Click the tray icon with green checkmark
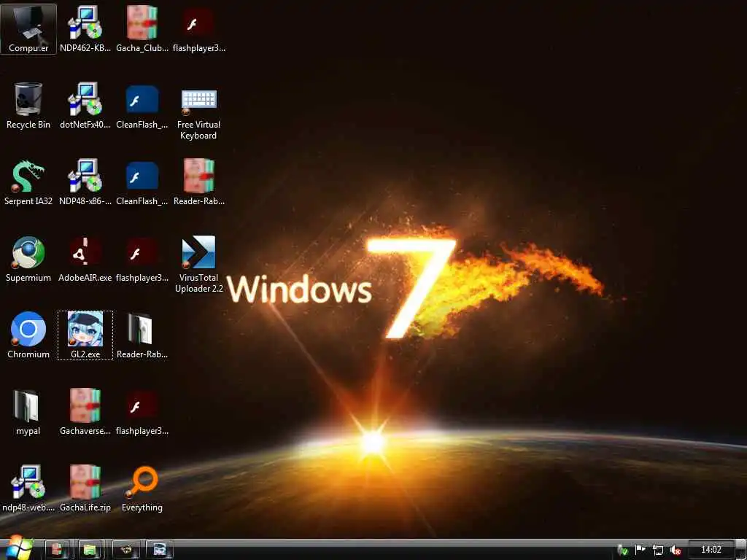 click(622, 550)
